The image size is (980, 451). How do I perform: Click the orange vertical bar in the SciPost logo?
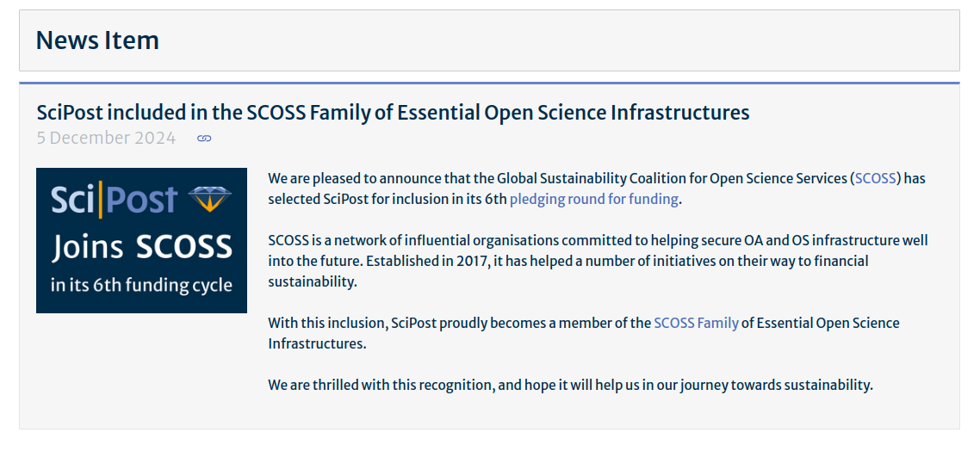coord(102,200)
